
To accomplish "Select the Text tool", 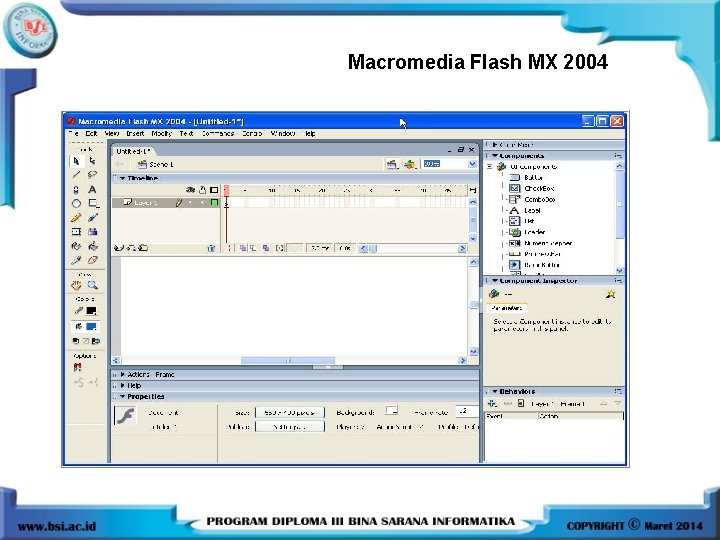I will click(x=93, y=189).
